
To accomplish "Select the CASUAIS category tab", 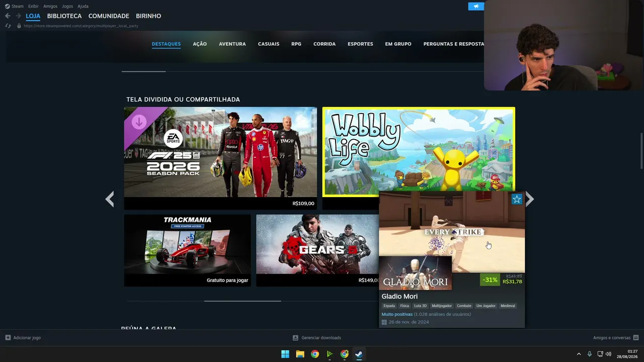I will pos(269,44).
